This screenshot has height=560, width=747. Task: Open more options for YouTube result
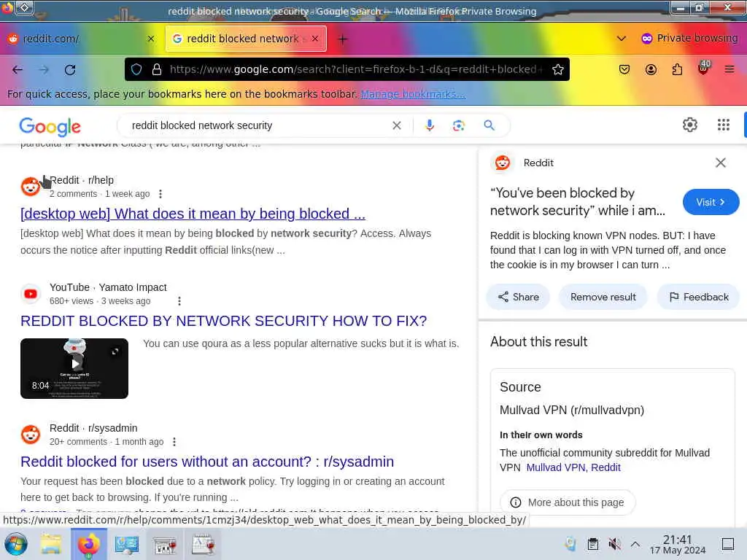pos(179,301)
